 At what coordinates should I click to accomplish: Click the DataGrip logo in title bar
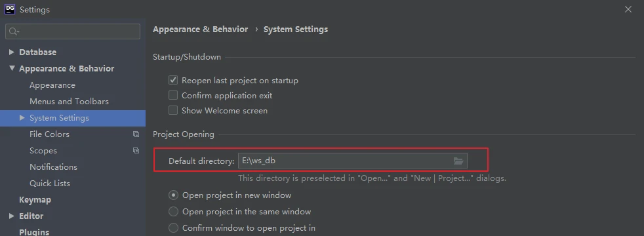[10, 9]
